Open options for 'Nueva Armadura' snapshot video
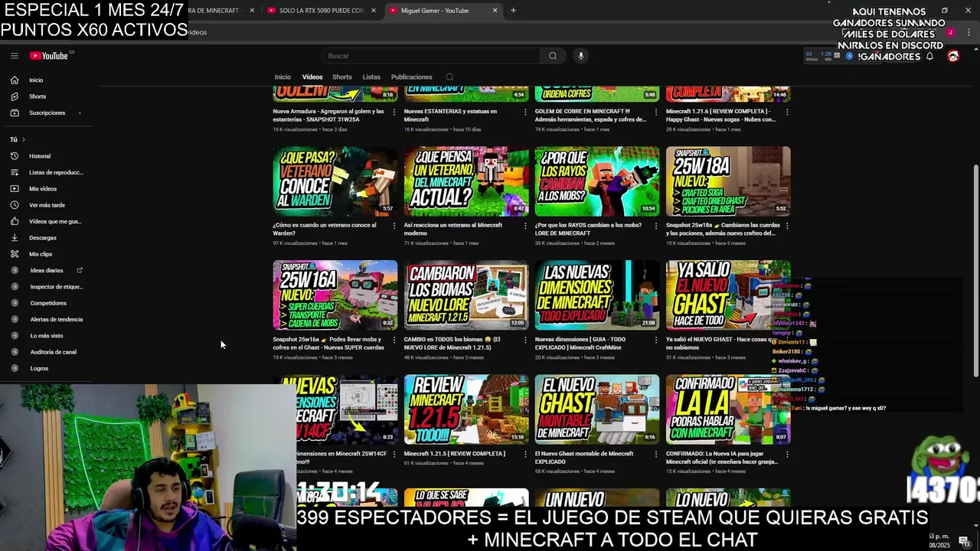The width and height of the screenshot is (980, 551). click(x=394, y=112)
